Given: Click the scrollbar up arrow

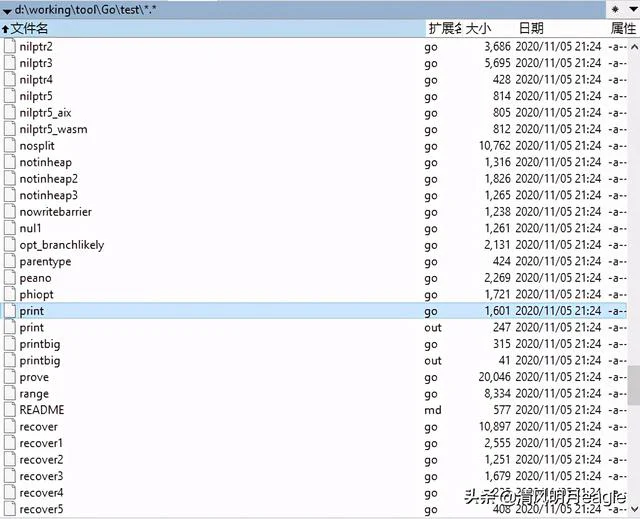Looking at the screenshot, I should 634,47.
